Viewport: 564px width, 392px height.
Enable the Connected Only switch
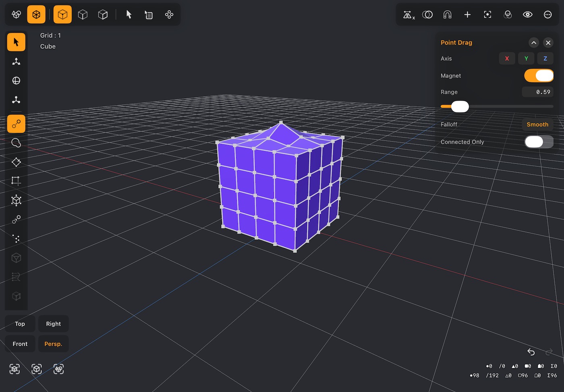click(539, 142)
